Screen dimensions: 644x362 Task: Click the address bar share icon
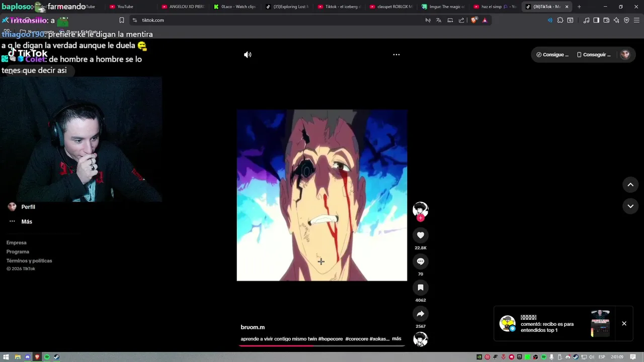[x=461, y=20]
